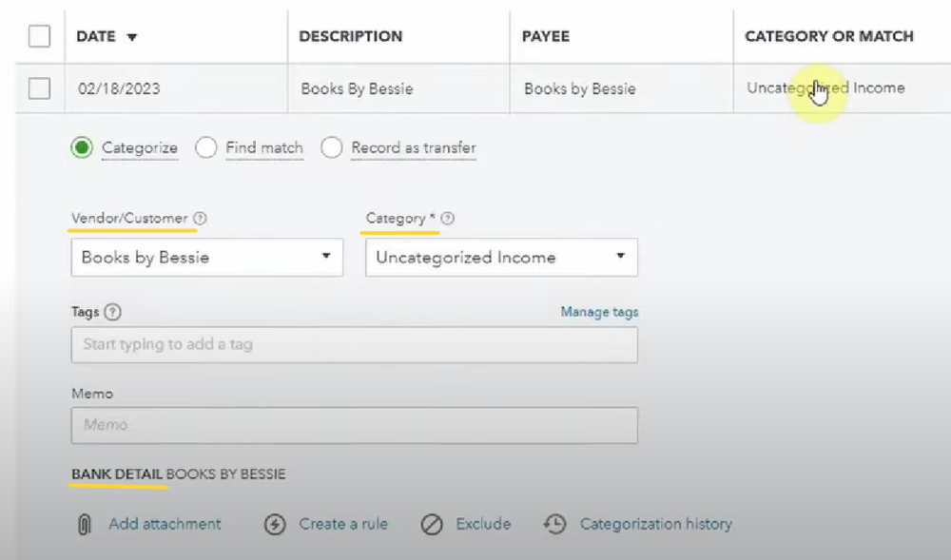Click the DESCRIPTION column header

tap(351, 36)
